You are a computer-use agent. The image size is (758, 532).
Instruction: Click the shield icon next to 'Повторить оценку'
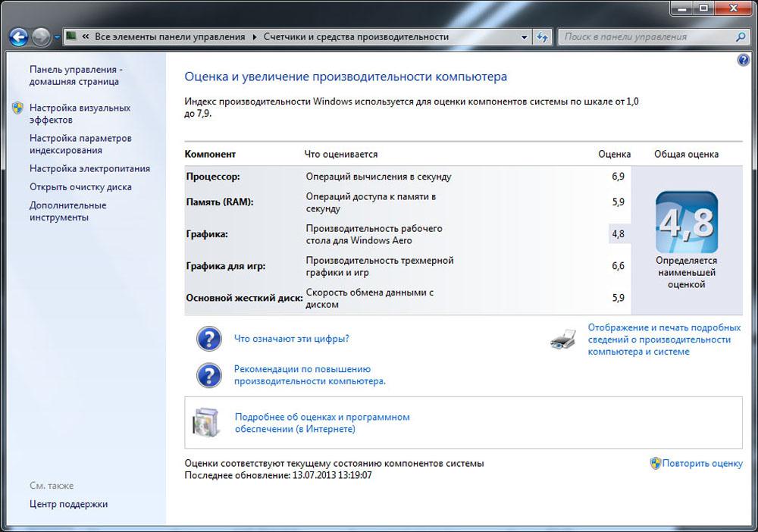[656, 462]
